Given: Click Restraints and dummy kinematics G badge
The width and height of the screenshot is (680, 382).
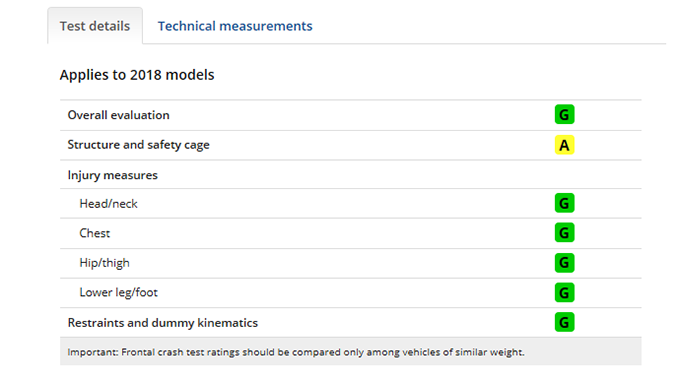Looking at the screenshot, I should 564,322.
